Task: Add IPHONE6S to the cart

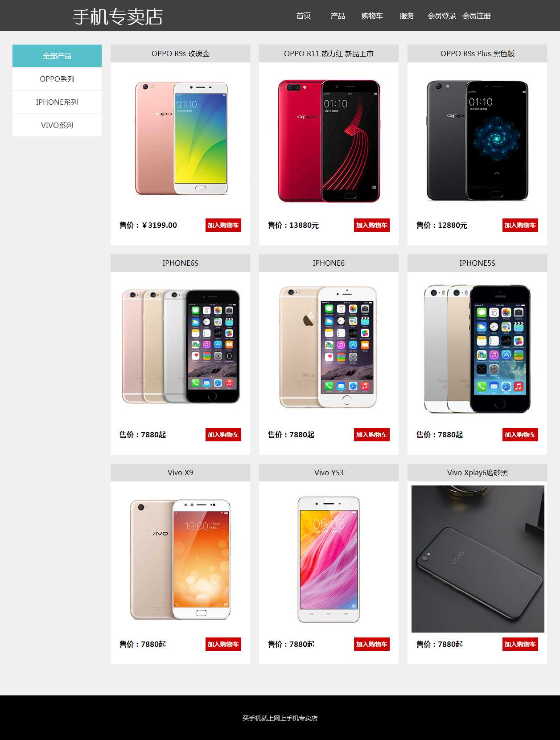Action: click(x=223, y=435)
